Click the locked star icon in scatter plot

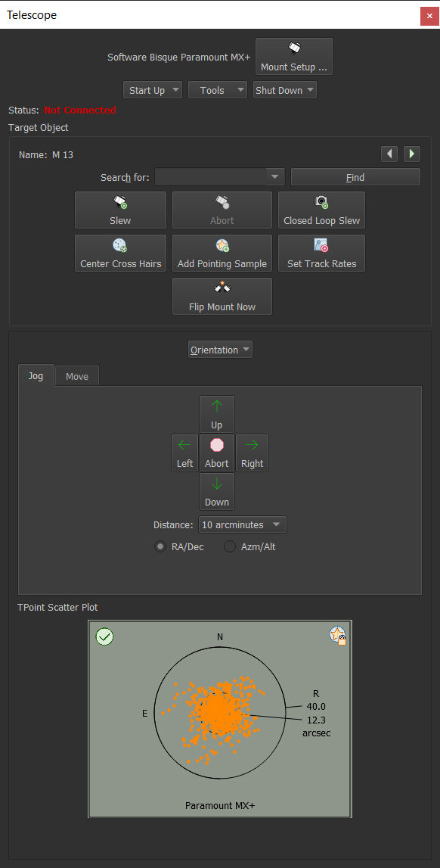click(338, 636)
